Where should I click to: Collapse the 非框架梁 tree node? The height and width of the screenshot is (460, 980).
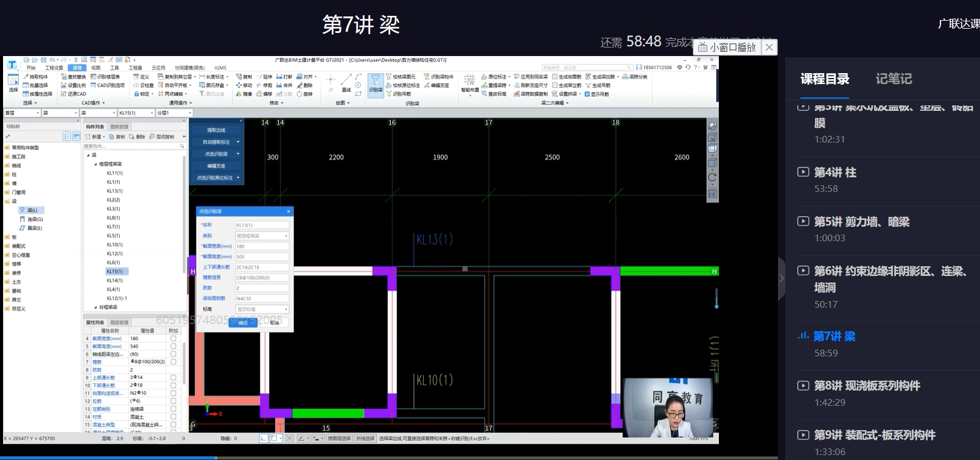point(96,308)
